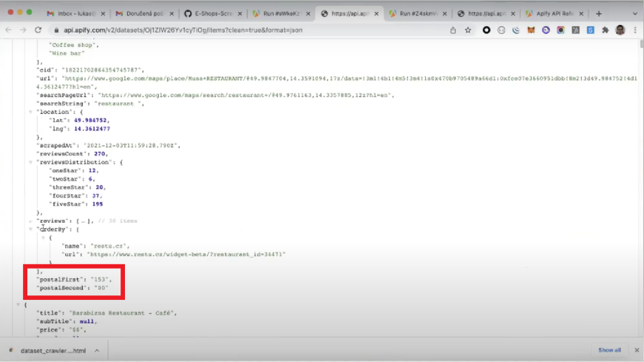Click the browser forward arrow

click(23, 30)
